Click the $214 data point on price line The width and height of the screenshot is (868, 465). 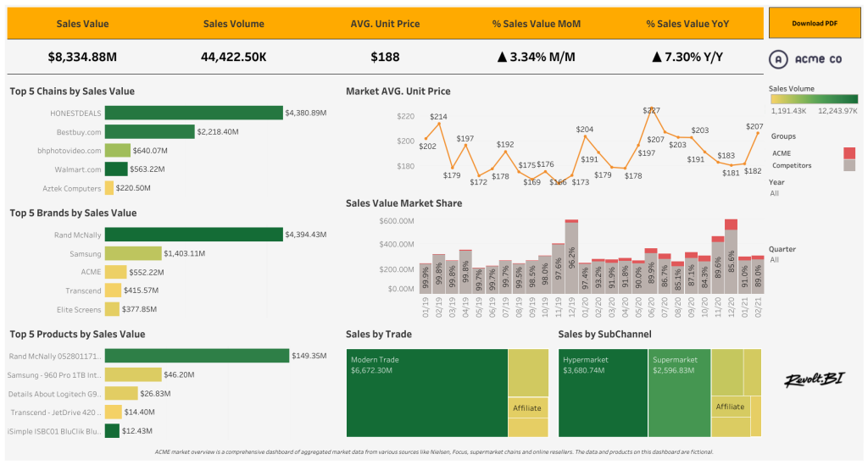pyautogui.click(x=439, y=124)
